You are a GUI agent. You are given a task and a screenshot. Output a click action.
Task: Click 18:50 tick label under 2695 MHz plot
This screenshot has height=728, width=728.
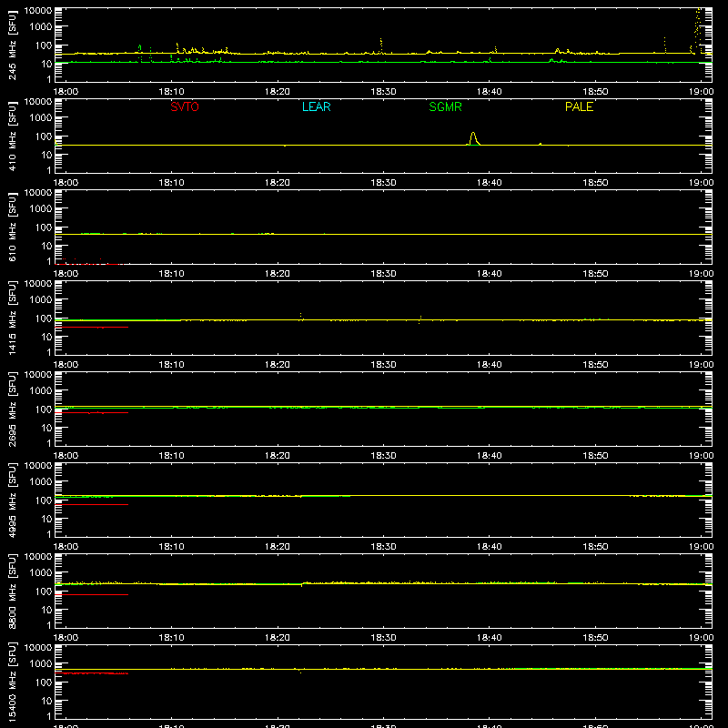[595, 456]
